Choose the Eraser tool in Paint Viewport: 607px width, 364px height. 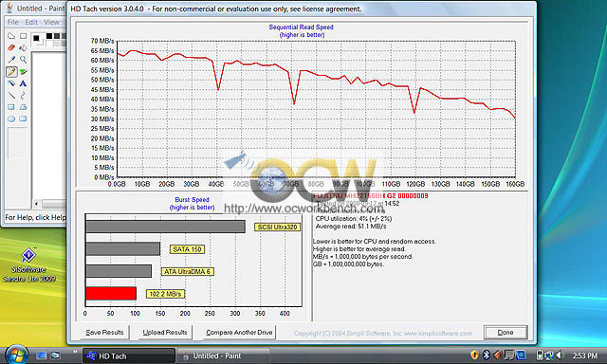11,48
